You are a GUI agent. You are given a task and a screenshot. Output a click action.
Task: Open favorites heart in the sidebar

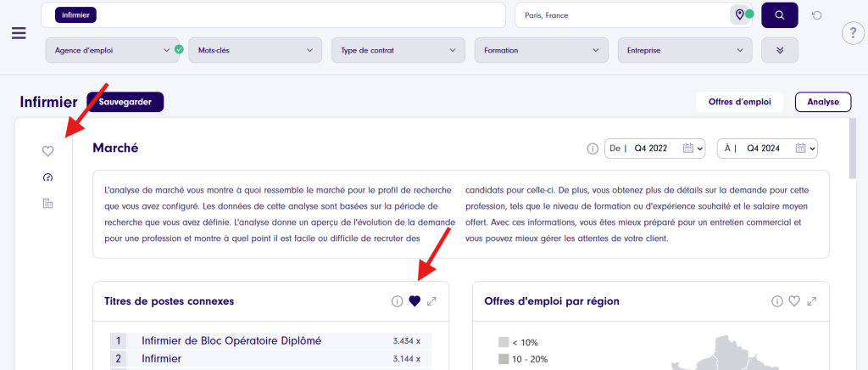(48, 151)
